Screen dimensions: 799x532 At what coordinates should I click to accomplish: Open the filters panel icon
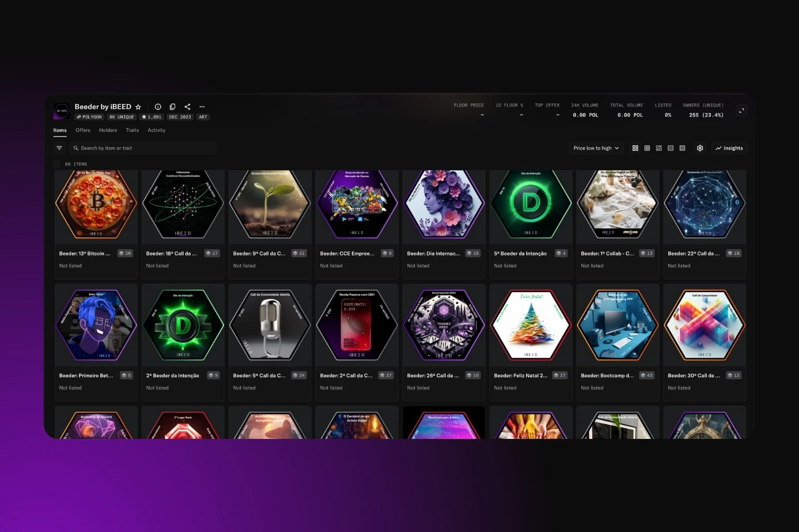click(59, 148)
